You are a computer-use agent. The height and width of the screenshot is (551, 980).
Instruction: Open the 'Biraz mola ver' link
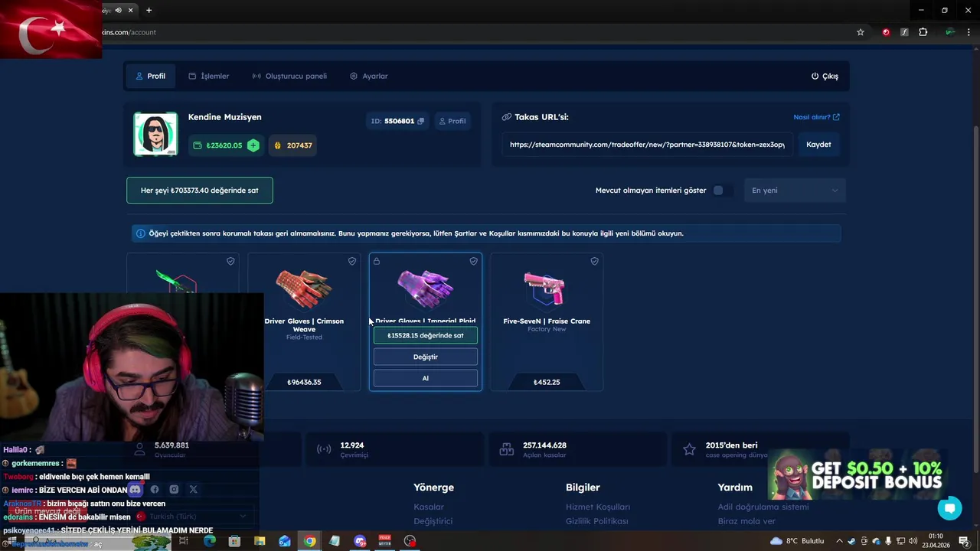tap(746, 521)
